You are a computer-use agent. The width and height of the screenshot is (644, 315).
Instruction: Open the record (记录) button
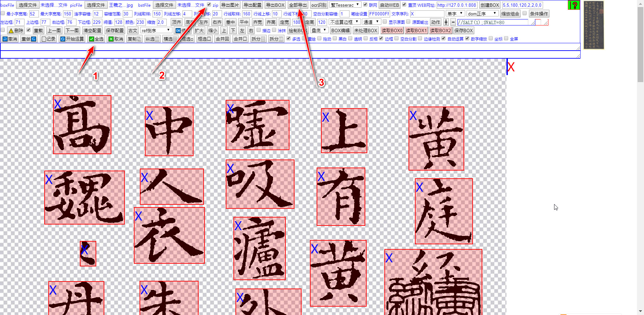(48, 39)
